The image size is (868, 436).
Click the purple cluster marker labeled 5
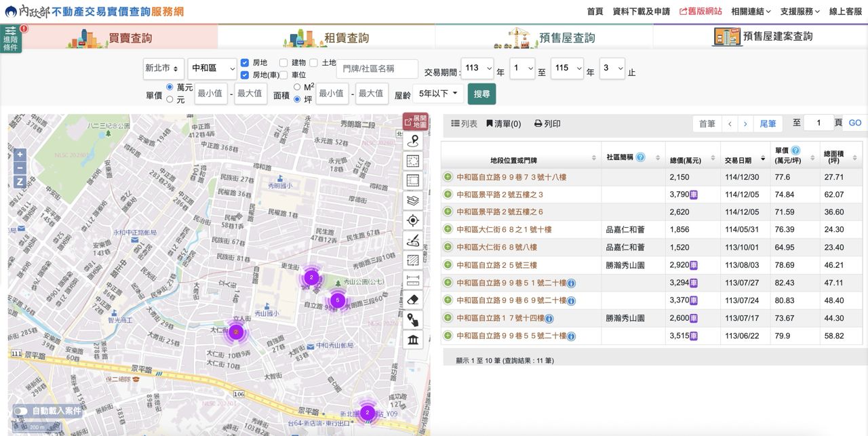[x=337, y=300]
